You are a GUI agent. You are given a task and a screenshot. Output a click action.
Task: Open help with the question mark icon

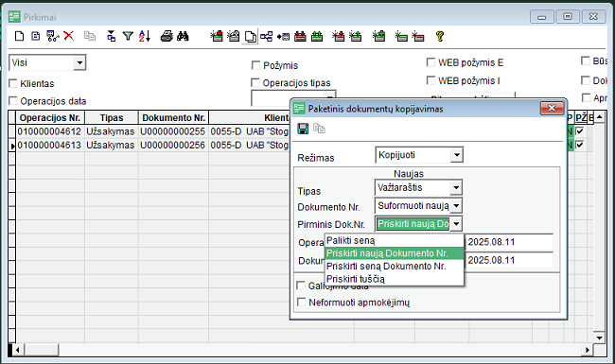pos(440,37)
